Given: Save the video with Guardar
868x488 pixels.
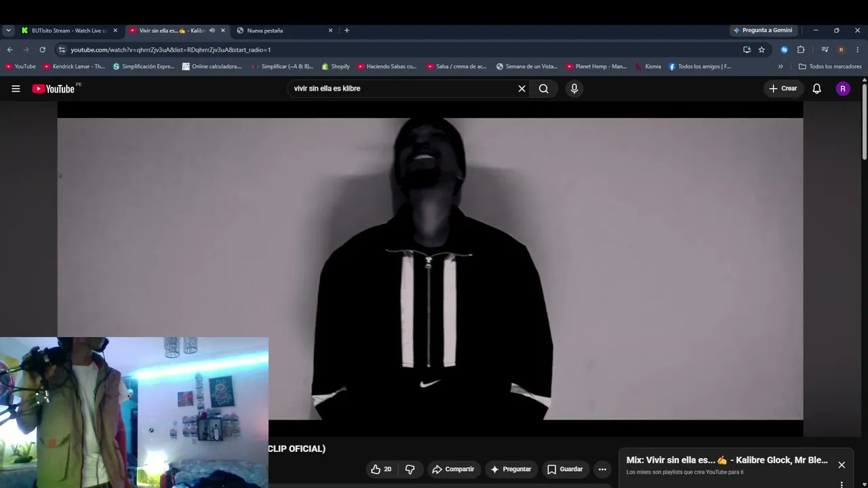Looking at the screenshot, I should point(565,469).
